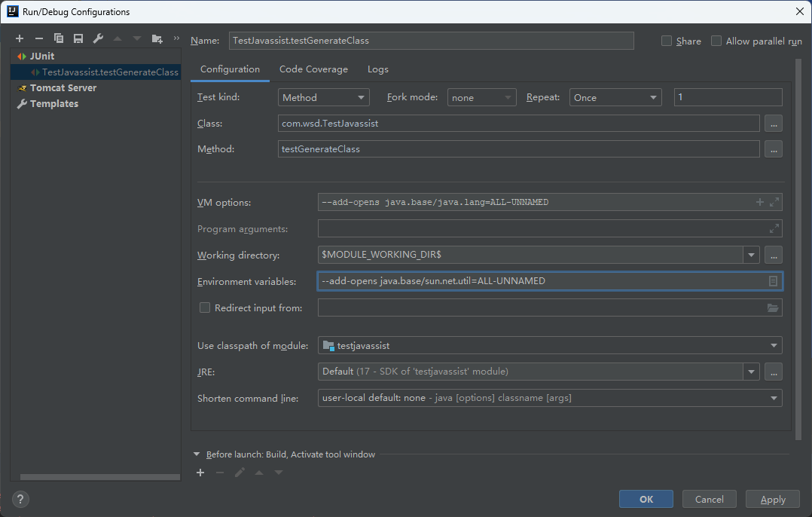Click the Name input field
The width and height of the screenshot is (812, 517).
pos(432,41)
